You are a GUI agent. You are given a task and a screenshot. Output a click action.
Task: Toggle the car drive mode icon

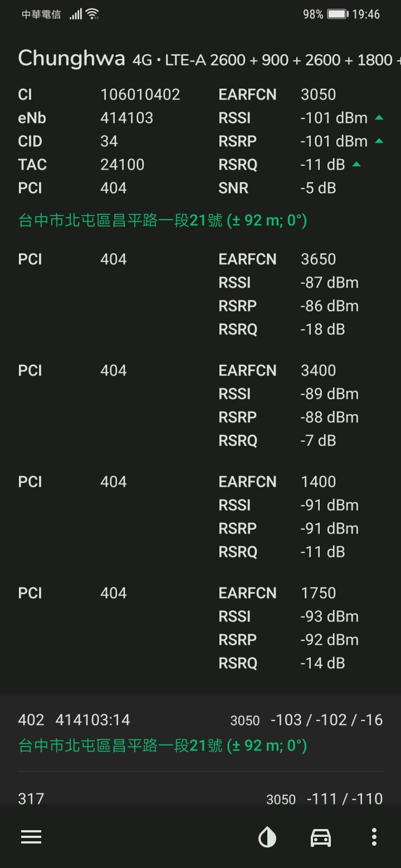321,837
